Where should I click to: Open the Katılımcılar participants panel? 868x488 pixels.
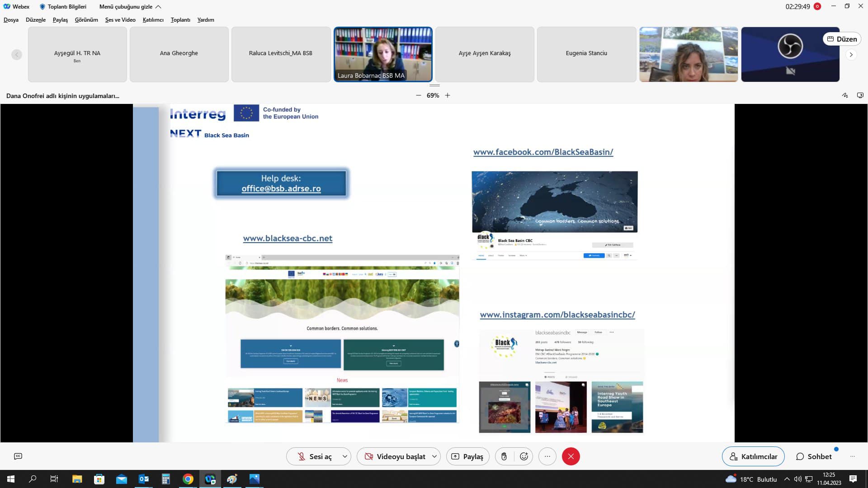tap(753, 456)
